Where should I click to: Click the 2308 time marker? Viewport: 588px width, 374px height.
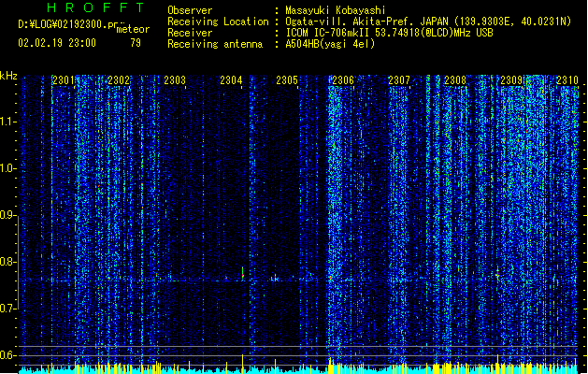(455, 80)
